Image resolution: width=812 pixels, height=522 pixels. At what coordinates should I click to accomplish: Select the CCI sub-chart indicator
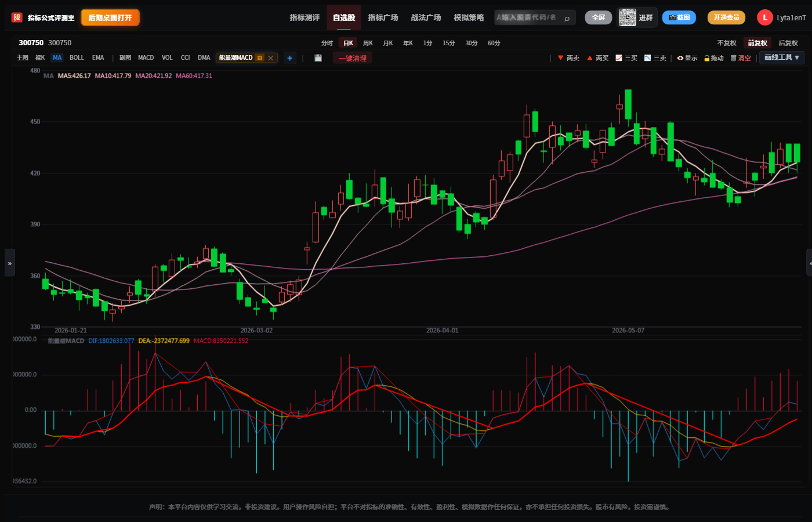coord(186,58)
